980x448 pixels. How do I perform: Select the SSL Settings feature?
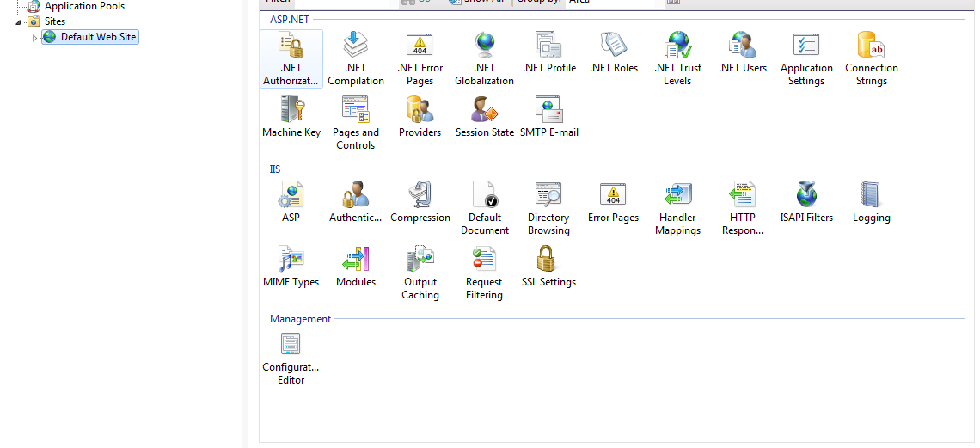548,267
